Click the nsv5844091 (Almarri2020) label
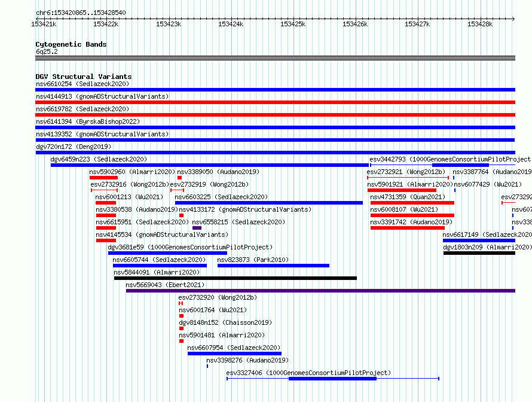 [157, 272]
